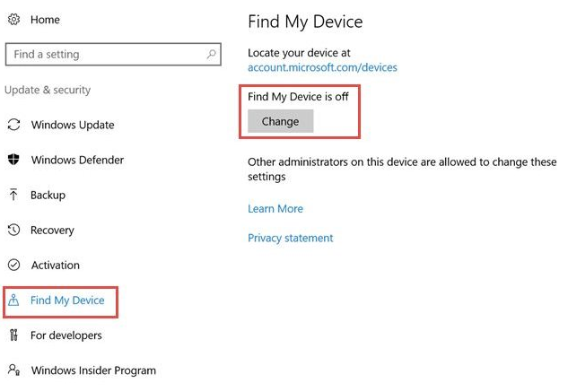Screen dimensions: 568x392
Task: Click the Windows Update refresh icon
Action: (x=13, y=125)
